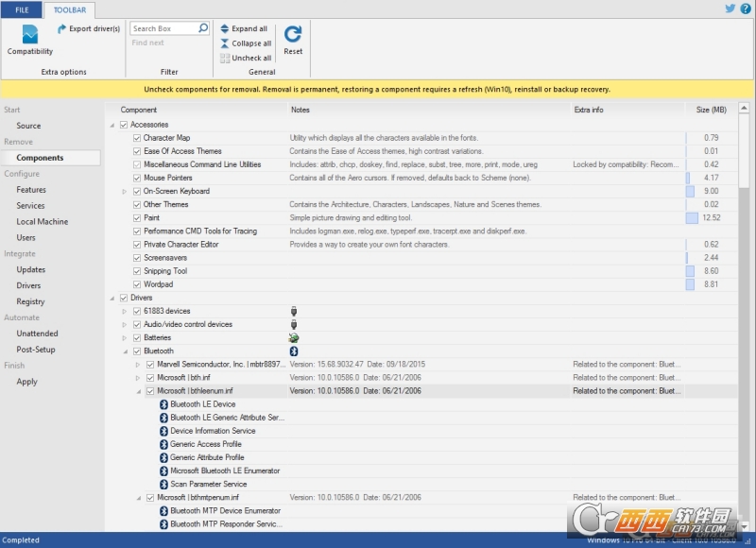Click the vertical scrollbar thumb
Image resolution: width=756 pixels, height=548 pixels.
744,151
